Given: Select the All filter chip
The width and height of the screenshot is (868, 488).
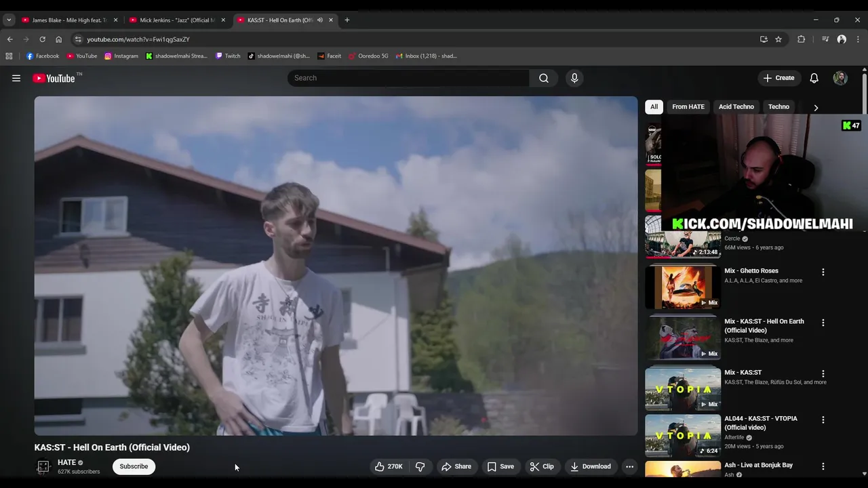Looking at the screenshot, I should (654, 106).
